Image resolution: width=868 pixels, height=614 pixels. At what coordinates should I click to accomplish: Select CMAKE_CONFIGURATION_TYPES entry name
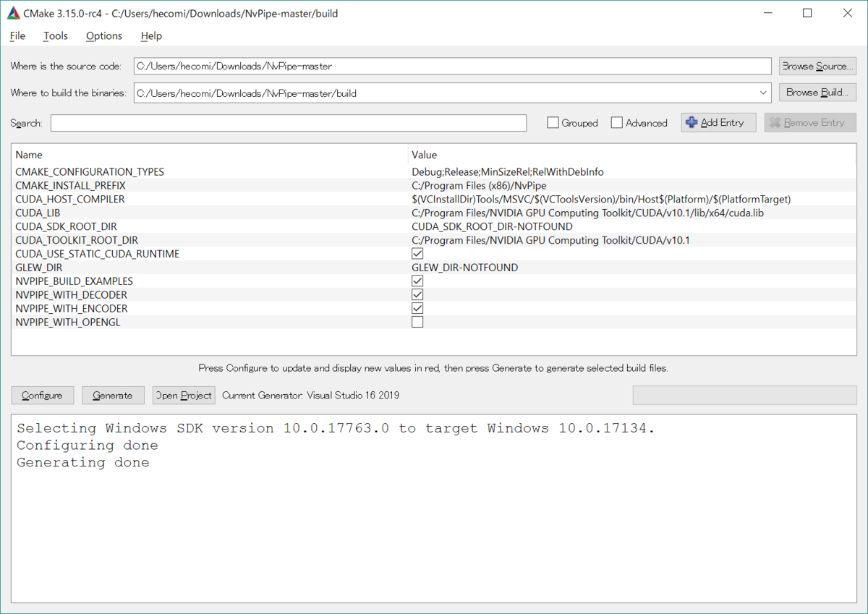pos(90,172)
